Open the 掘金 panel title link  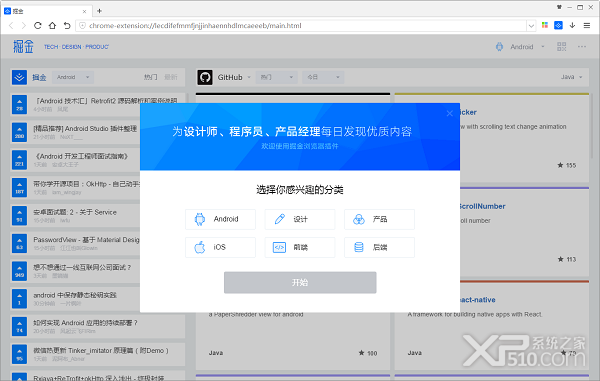click(x=39, y=77)
